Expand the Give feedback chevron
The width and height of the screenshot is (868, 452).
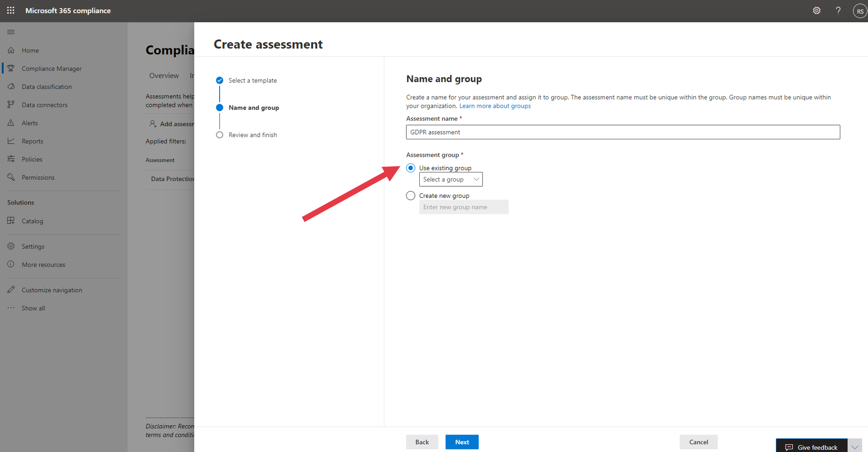click(x=855, y=447)
